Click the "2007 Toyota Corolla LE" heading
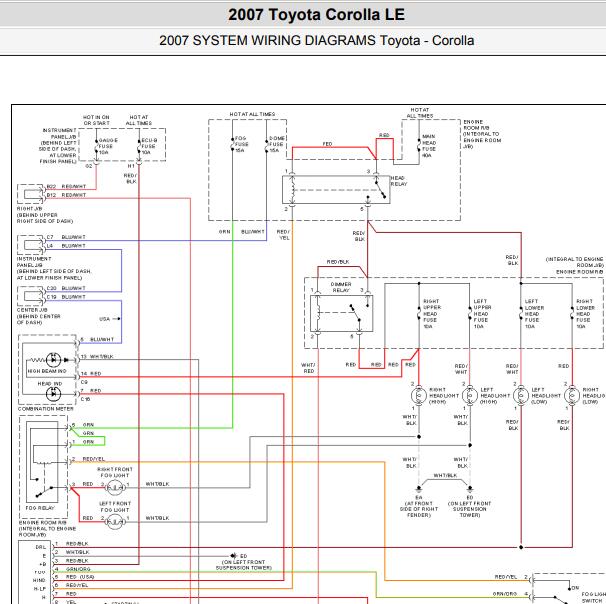This screenshot has width=606, height=604. coord(316,15)
